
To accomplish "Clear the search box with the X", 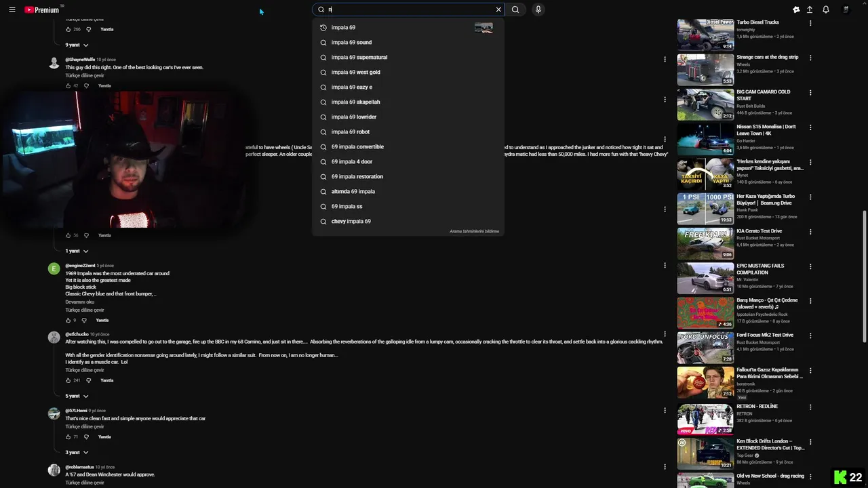I will 498,9.
